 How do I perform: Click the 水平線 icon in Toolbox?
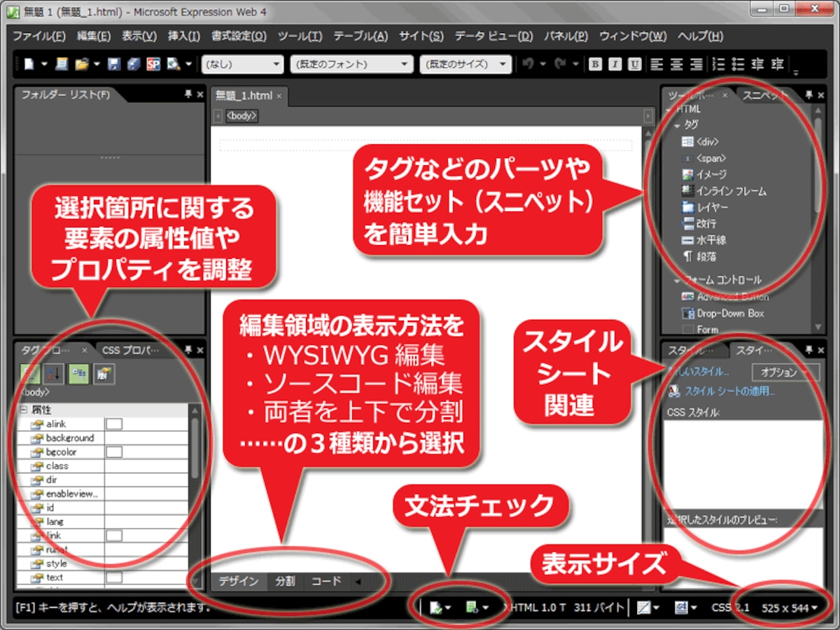[x=687, y=240]
